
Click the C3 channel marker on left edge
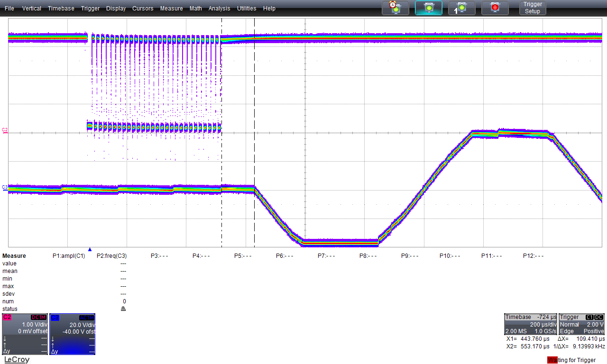[5, 187]
